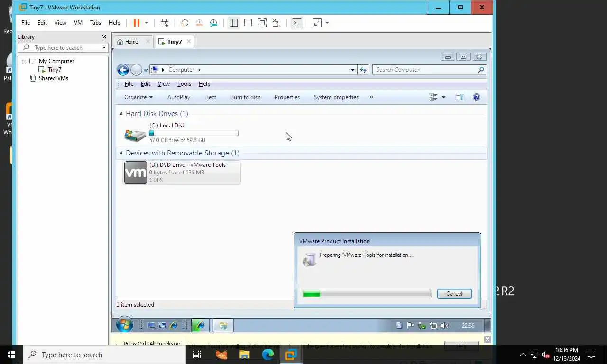Click the Unity mode toolbar icon
The width and height of the screenshot is (607, 364).
(276, 23)
